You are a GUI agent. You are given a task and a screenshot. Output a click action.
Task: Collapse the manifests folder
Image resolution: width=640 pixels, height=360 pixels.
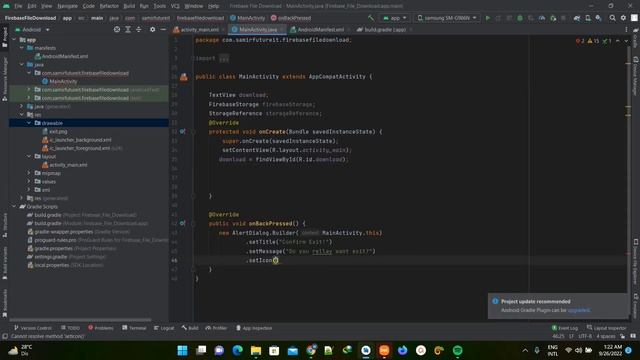[22, 48]
